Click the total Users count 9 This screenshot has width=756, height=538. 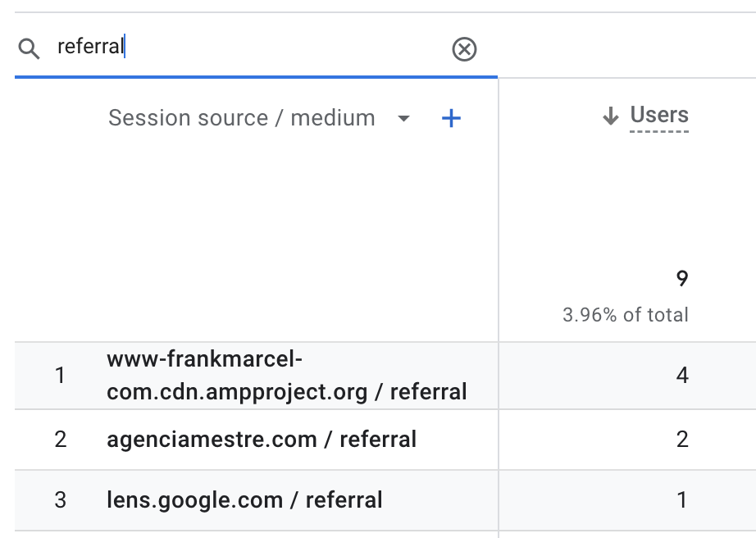pos(682,279)
